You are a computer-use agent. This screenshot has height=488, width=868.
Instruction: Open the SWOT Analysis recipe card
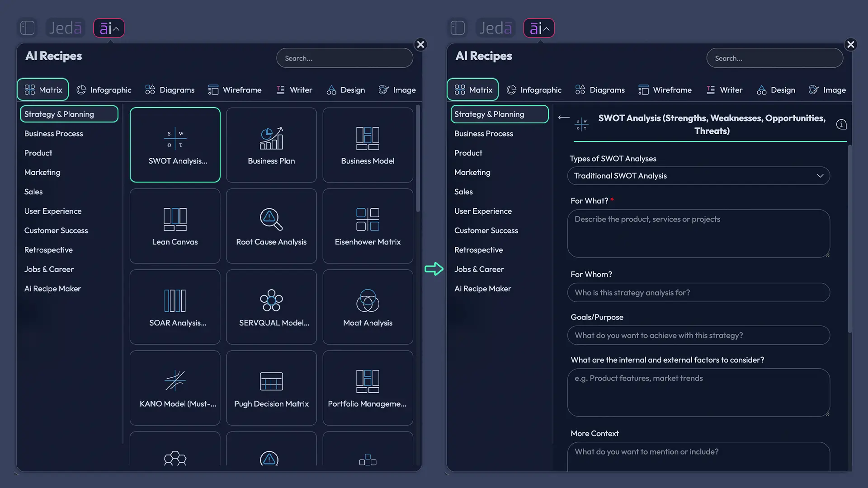[175, 145]
